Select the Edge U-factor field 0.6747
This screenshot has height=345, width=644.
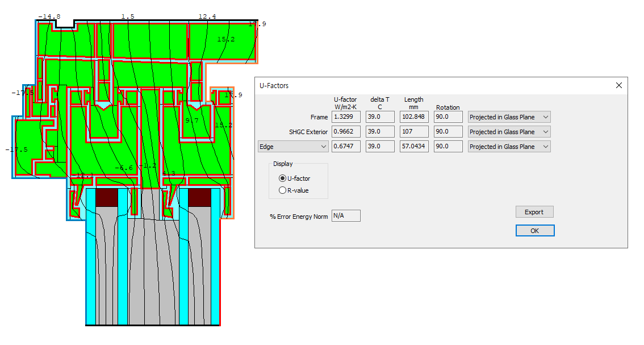(346, 147)
